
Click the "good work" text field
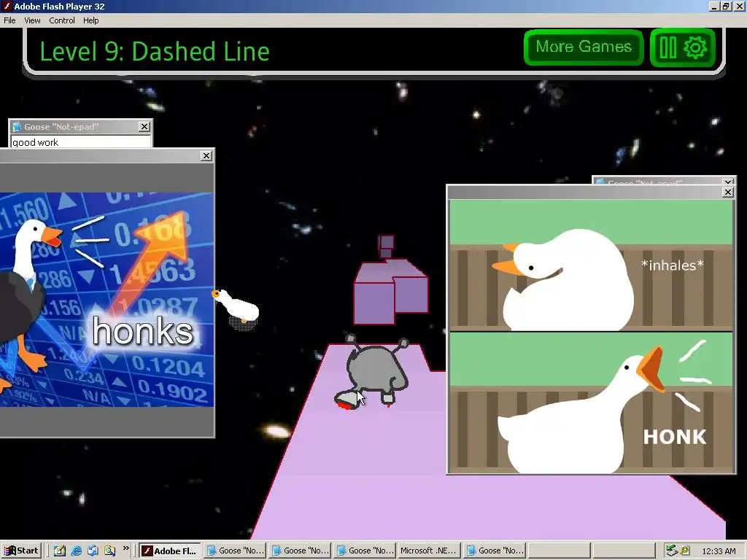click(x=80, y=142)
